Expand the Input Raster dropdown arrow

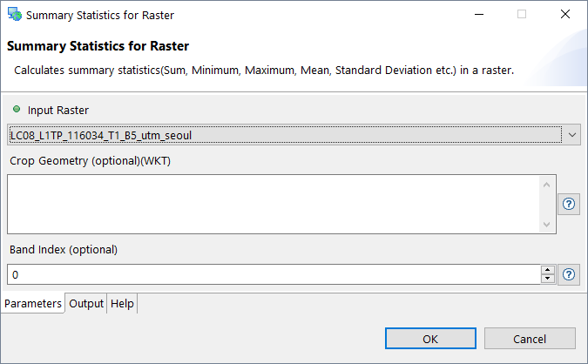(x=571, y=135)
